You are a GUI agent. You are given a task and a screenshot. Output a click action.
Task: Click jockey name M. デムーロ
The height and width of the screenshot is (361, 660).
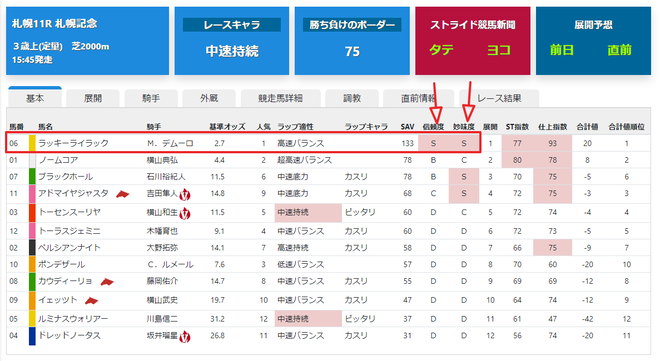(170, 143)
